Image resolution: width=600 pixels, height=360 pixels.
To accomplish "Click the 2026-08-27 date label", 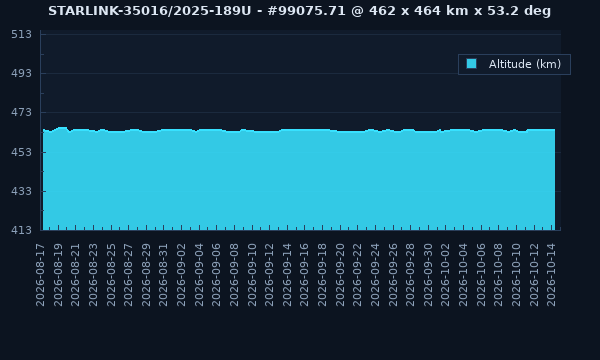I will [128, 275].
